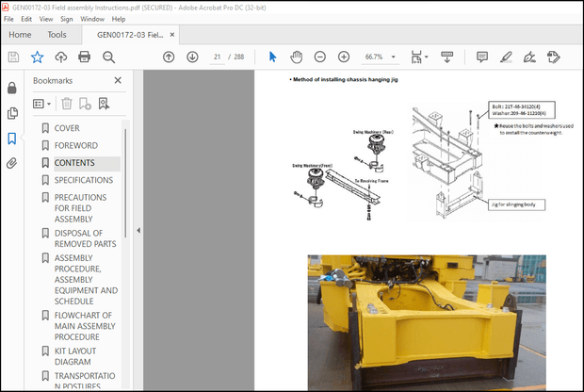The image size is (584, 392).
Task: Add a comment note
Action: [482, 57]
